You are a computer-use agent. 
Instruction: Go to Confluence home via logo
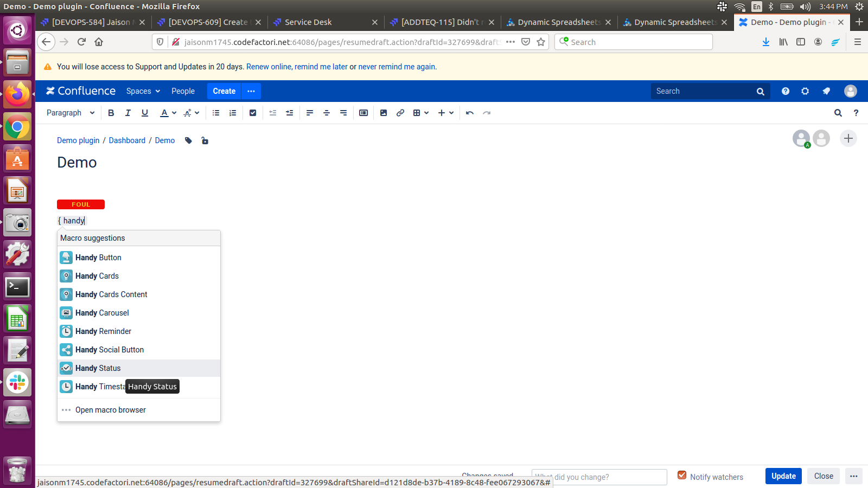point(81,91)
